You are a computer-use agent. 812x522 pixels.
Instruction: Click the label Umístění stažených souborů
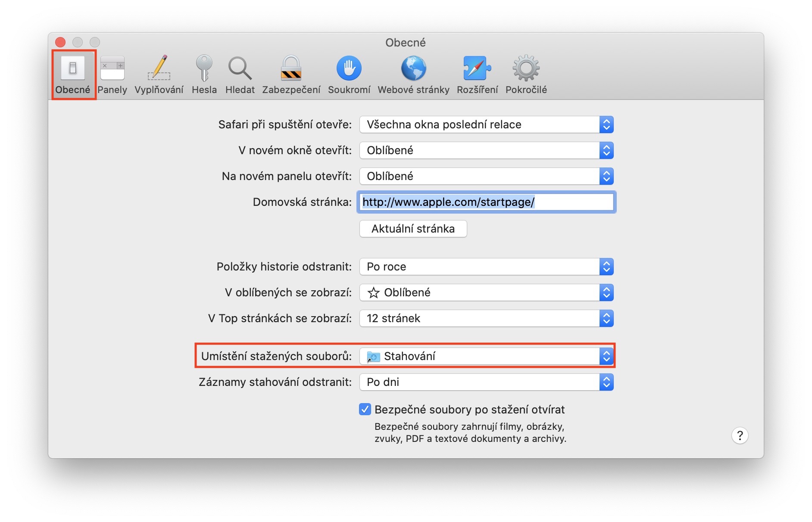tap(276, 356)
